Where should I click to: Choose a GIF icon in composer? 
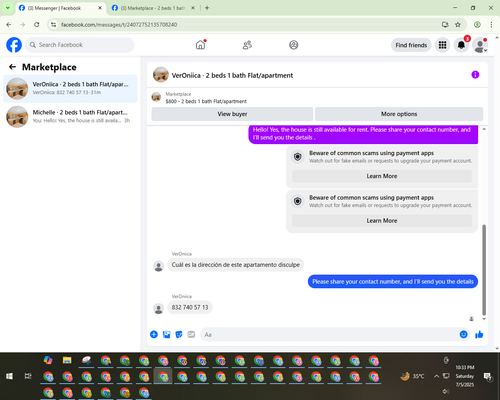pos(191,334)
